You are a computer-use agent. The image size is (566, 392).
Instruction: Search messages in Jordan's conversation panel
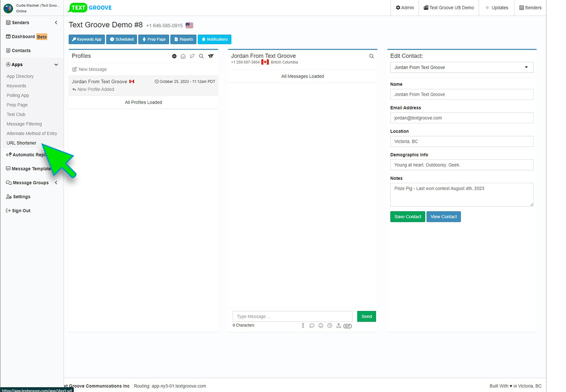tap(371, 56)
